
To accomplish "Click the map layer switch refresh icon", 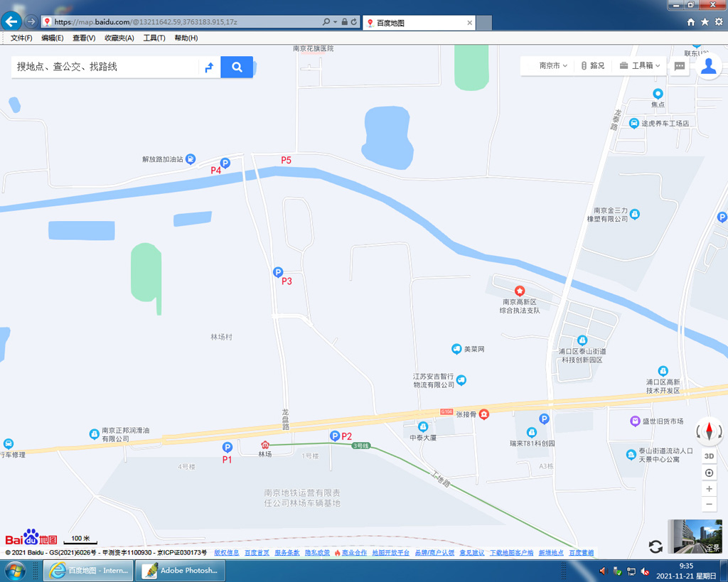I will click(x=655, y=546).
